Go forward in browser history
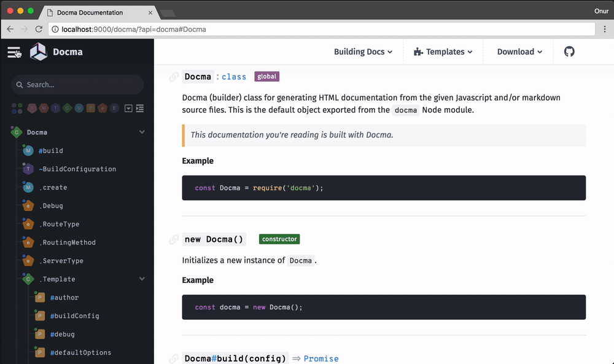The height and width of the screenshot is (364, 614). click(25, 29)
